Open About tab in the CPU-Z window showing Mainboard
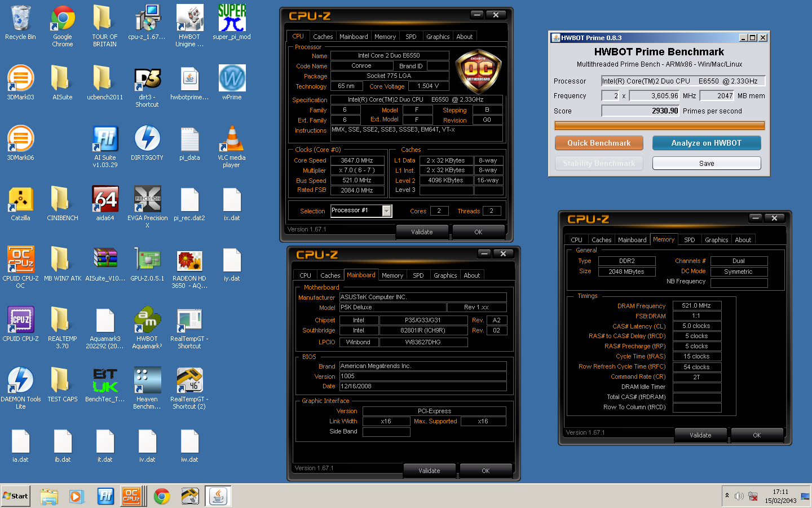Image resolution: width=812 pixels, height=508 pixels. 472,275
